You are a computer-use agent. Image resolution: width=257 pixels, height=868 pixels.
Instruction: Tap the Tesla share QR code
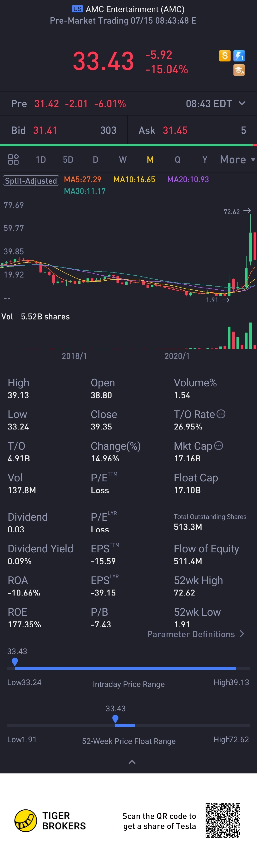(223, 821)
